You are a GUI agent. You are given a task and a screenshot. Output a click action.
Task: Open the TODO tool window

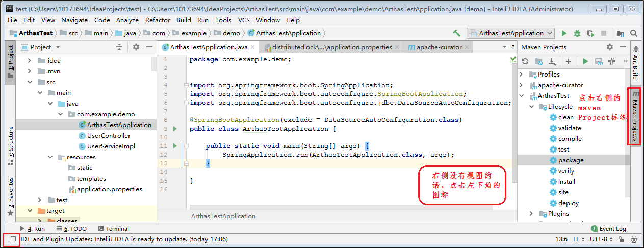pos(71,229)
